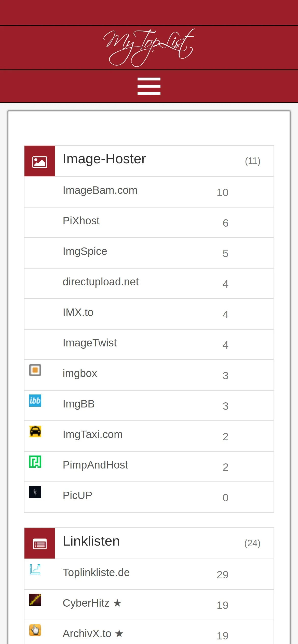Click the PimpAndHost green favicon

pos(35,462)
